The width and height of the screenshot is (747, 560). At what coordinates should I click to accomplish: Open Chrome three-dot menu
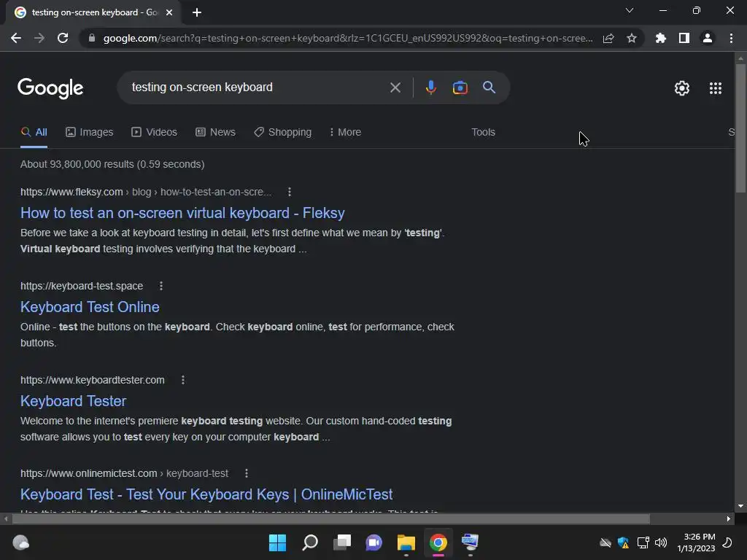(x=731, y=38)
